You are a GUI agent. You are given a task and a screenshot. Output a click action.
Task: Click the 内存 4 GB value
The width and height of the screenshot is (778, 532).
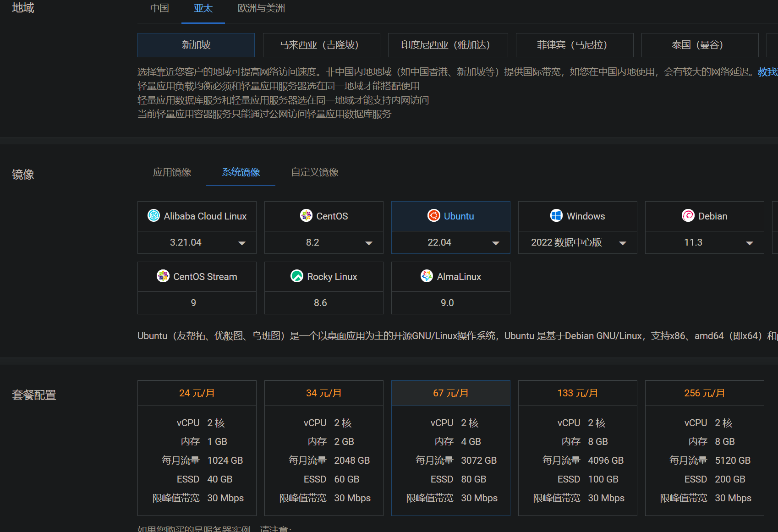coord(471,442)
